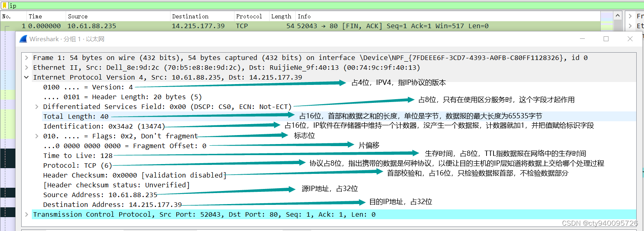644x231 pixels.
Task: Expand the Fr node in main window details
Action: [630, 16]
